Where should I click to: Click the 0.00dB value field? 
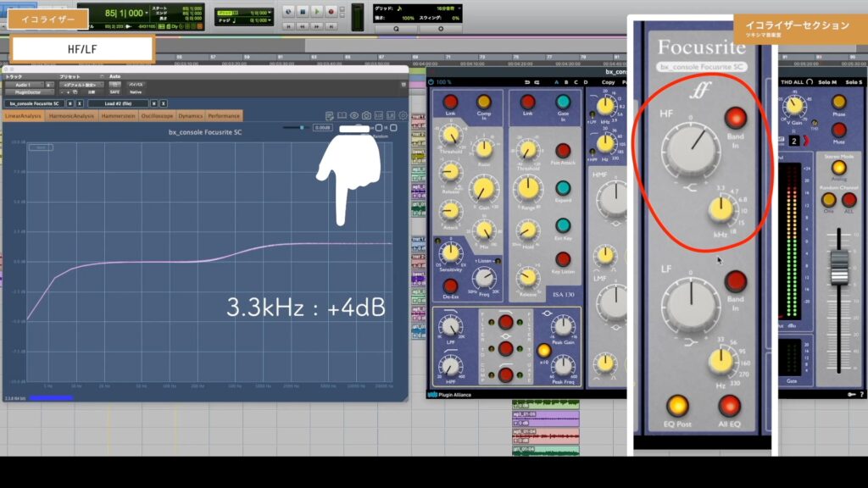tap(322, 128)
